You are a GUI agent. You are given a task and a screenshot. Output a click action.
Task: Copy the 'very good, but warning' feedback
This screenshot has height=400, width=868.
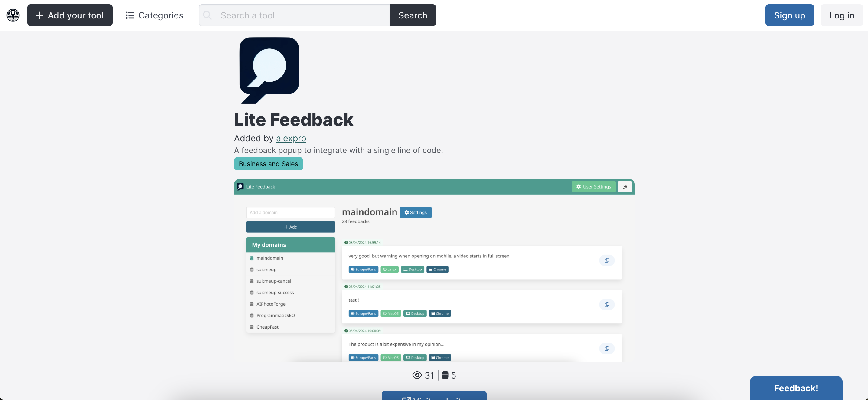click(x=607, y=261)
